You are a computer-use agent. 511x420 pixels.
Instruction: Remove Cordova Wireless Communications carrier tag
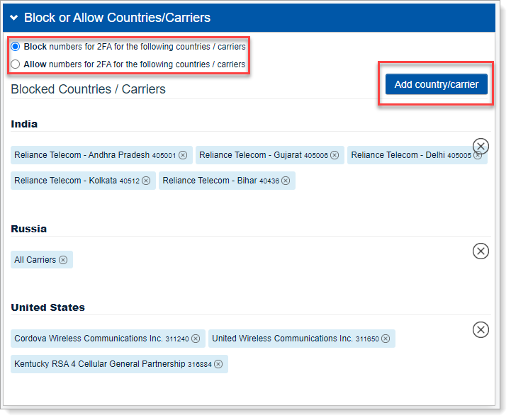tap(196, 339)
